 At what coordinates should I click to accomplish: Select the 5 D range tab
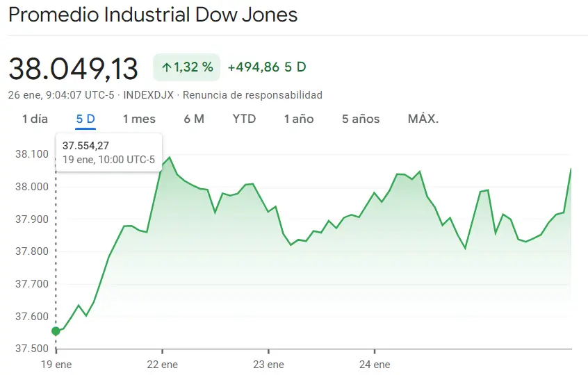[x=85, y=119]
